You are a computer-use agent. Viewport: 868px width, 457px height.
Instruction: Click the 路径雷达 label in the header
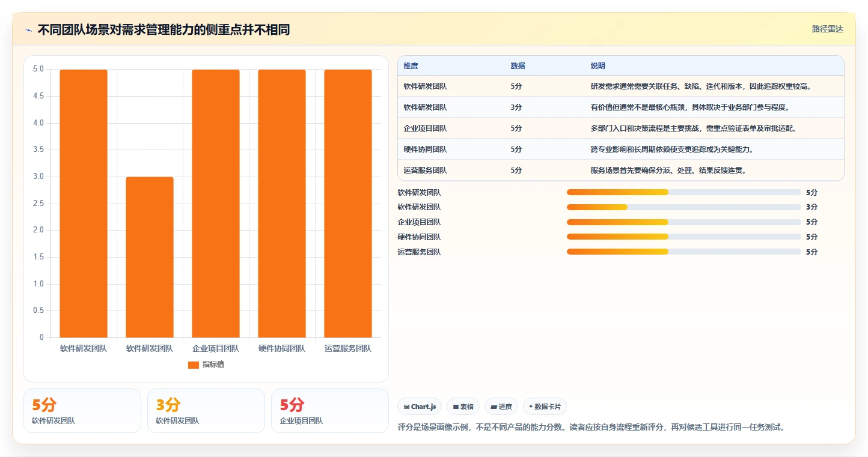point(828,29)
